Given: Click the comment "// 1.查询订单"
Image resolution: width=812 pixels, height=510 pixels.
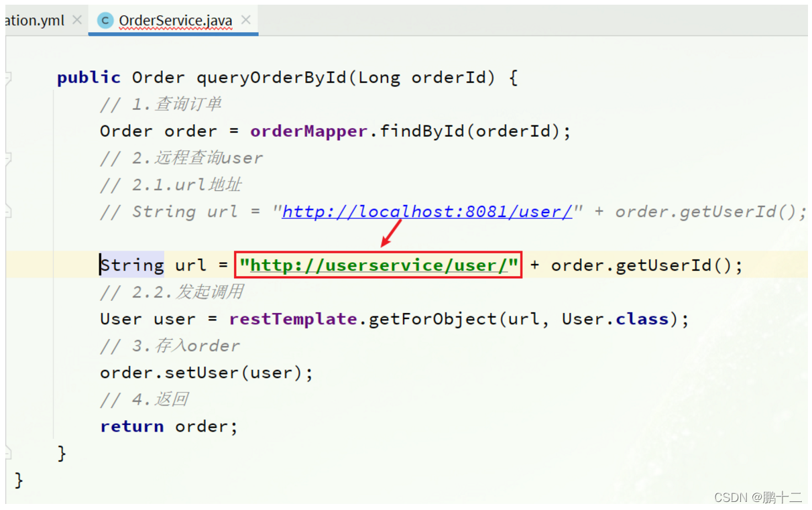Looking at the screenshot, I should [x=161, y=105].
